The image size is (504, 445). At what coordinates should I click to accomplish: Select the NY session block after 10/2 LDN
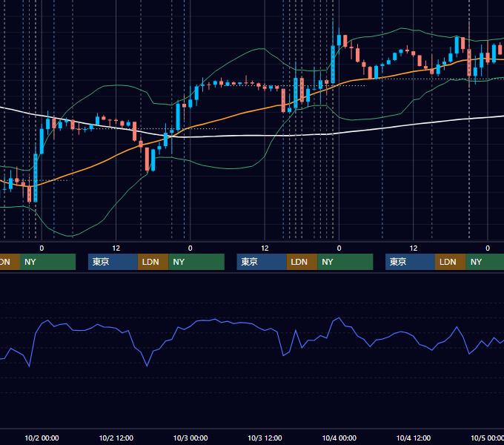click(x=196, y=262)
